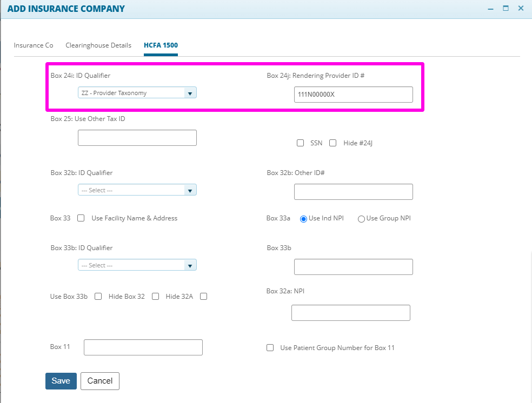Enable the Hide Box 32 checkbox

[x=156, y=296]
